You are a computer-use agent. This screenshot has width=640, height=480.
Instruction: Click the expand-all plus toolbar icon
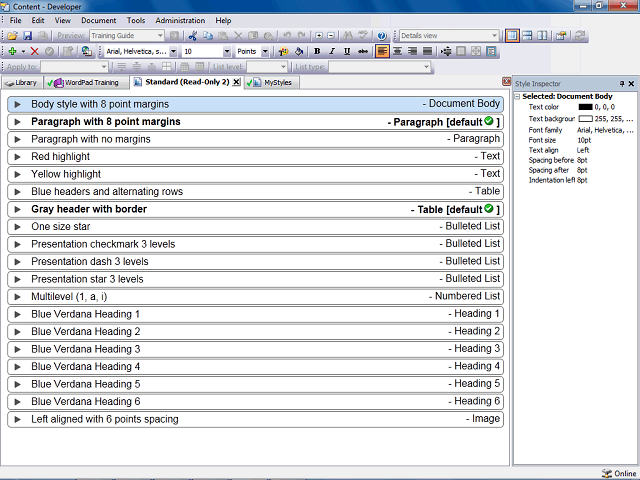tap(319, 36)
